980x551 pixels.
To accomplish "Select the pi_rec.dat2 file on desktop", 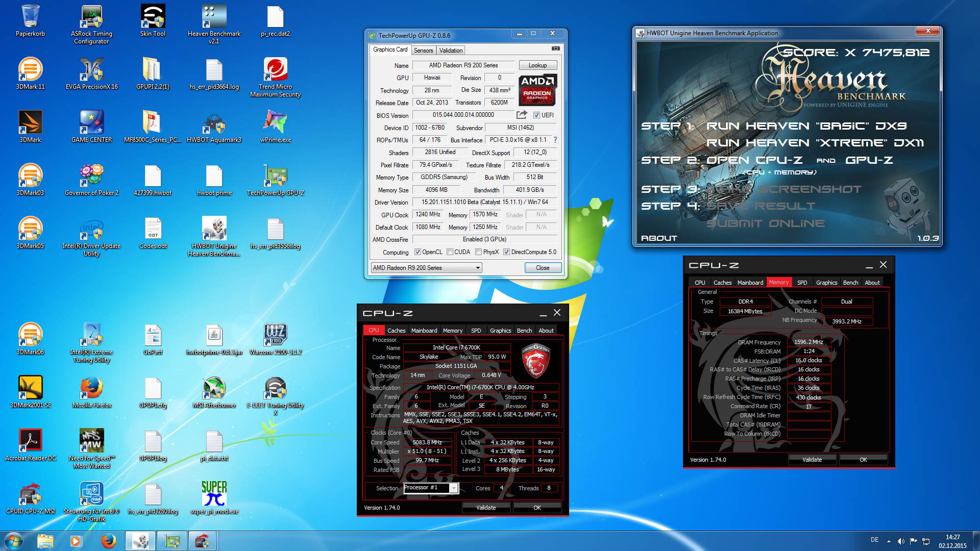I will click(275, 20).
